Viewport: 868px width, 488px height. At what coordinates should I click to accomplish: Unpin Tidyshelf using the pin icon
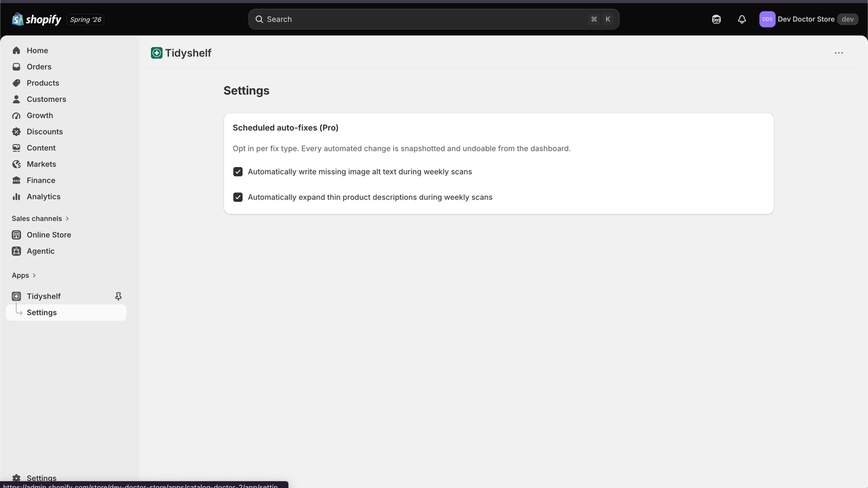point(118,296)
